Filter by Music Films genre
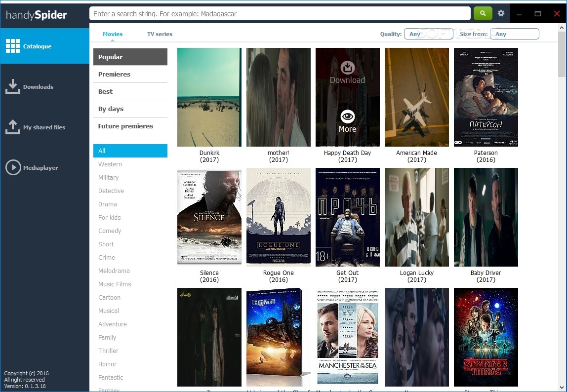The image size is (567, 392). click(115, 284)
